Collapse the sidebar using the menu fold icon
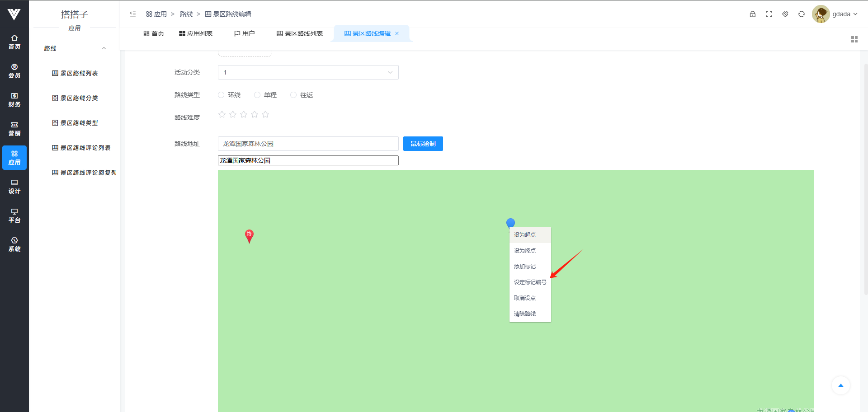The image size is (868, 412). 133,14
